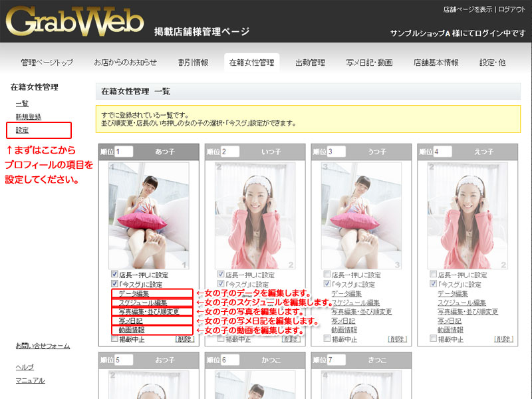The height and width of the screenshot is (399, 532).
Task: Open 写メ日記 for あつ子
Action: click(130, 321)
